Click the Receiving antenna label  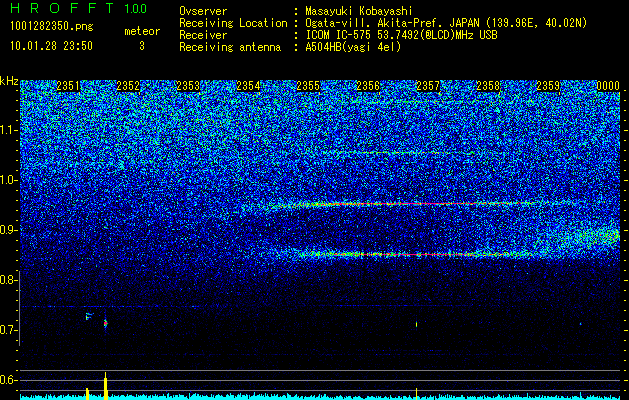point(230,47)
